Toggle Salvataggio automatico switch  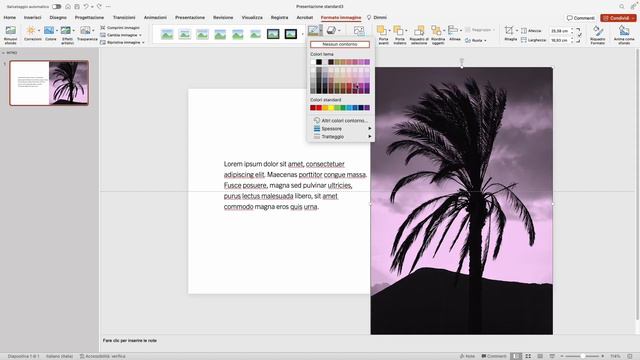[56, 7]
